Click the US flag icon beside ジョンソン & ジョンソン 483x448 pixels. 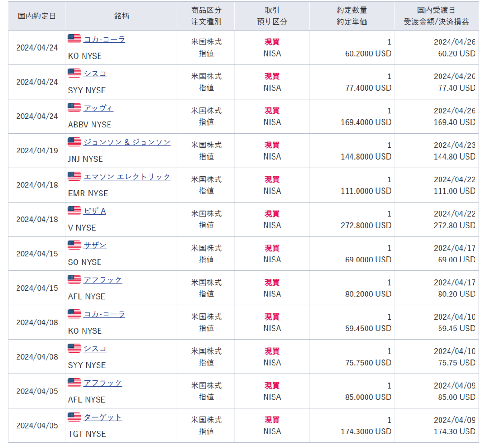[74, 142]
